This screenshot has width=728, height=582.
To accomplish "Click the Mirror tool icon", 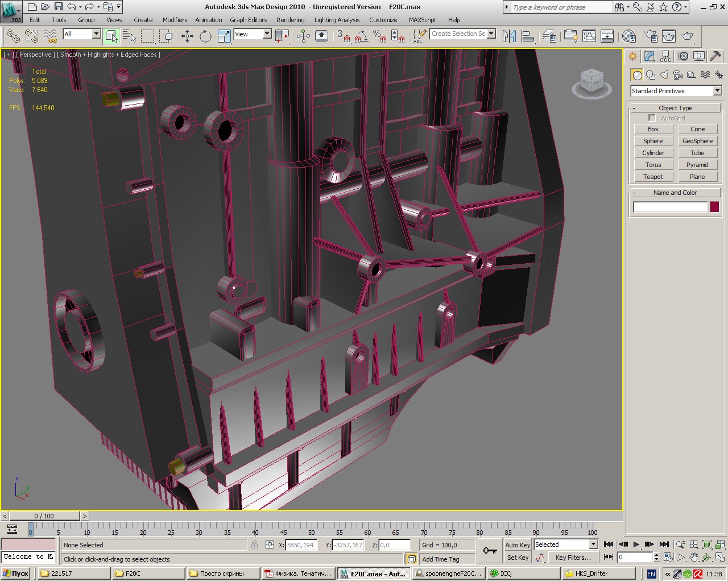I will (x=509, y=36).
